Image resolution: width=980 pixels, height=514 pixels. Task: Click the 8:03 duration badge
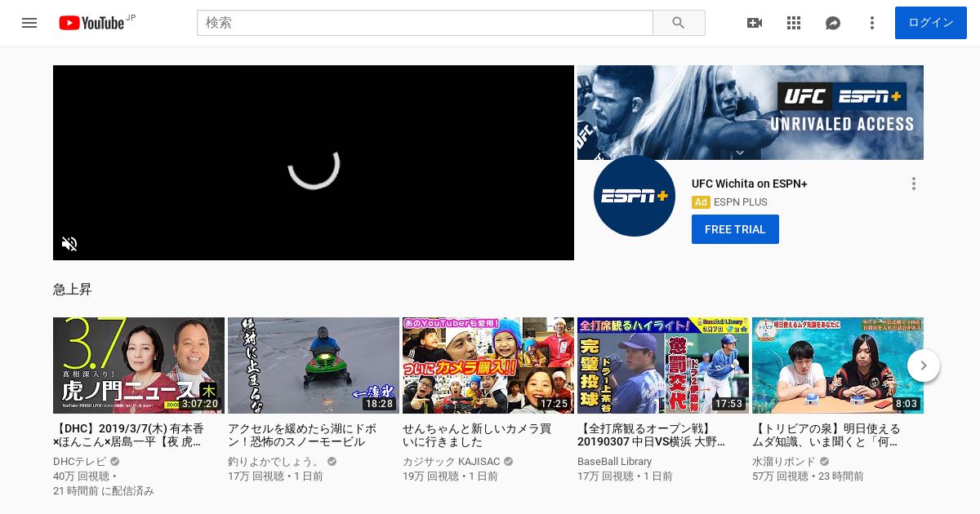(x=906, y=404)
